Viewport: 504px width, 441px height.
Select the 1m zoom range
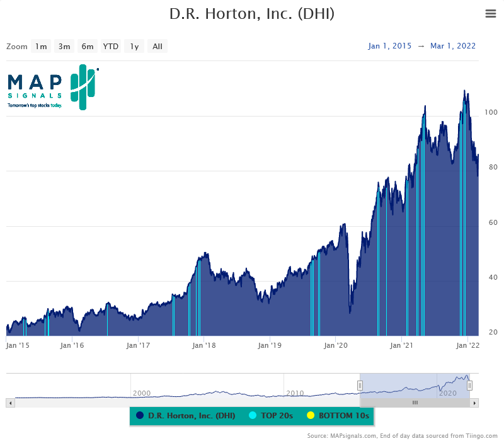click(x=41, y=46)
